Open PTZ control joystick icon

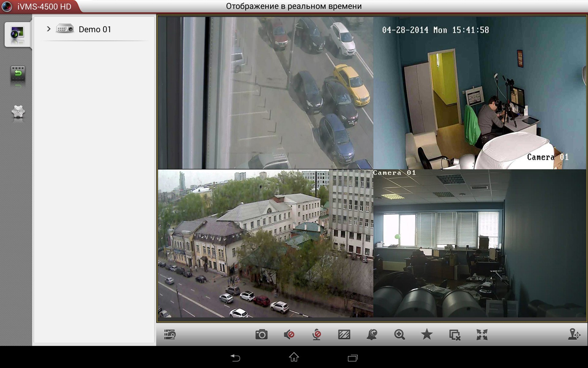[574, 334]
